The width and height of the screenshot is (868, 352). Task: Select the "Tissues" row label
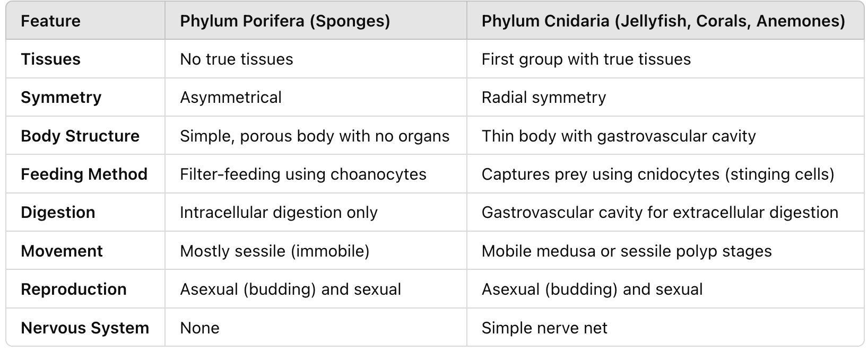pyautogui.click(x=50, y=59)
